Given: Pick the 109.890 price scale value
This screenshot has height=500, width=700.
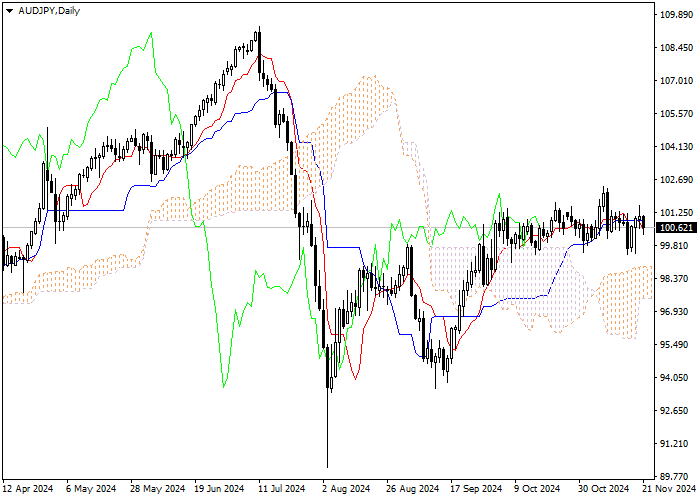Looking at the screenshot, I should pos(676,15).
